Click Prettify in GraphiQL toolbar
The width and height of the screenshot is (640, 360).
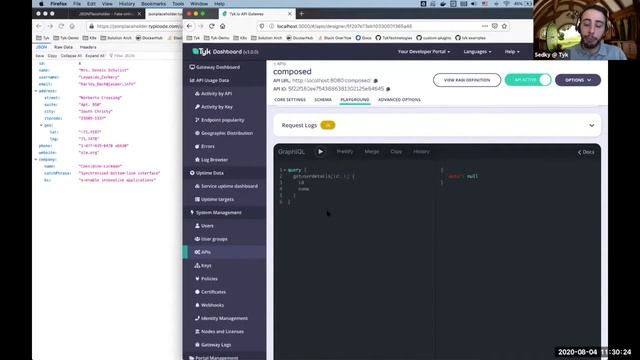tap(344, 151)
